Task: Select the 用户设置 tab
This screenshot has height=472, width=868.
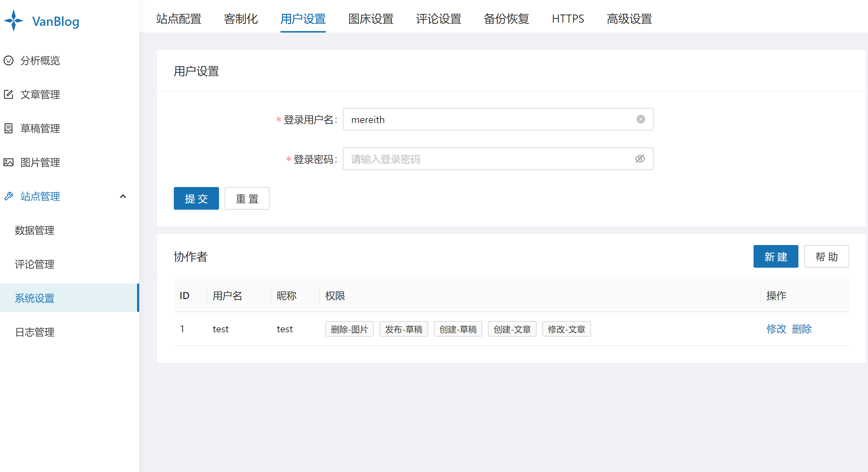Action: click(x=303, y=19)
